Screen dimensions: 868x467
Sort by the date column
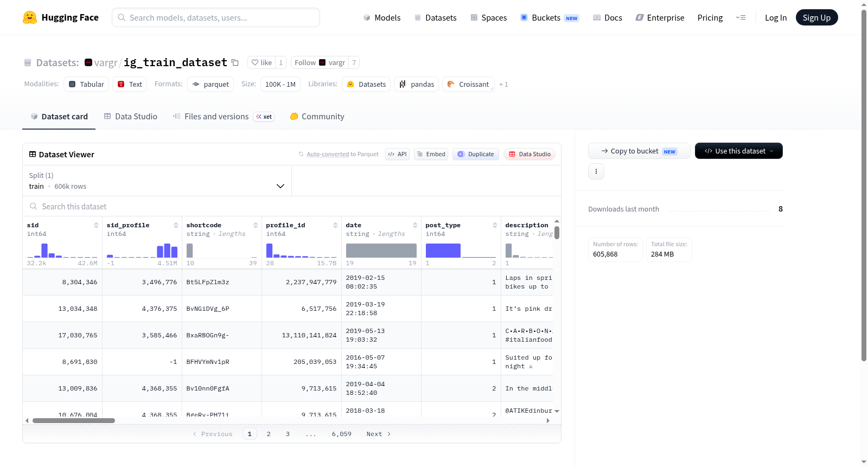(415, 225)
